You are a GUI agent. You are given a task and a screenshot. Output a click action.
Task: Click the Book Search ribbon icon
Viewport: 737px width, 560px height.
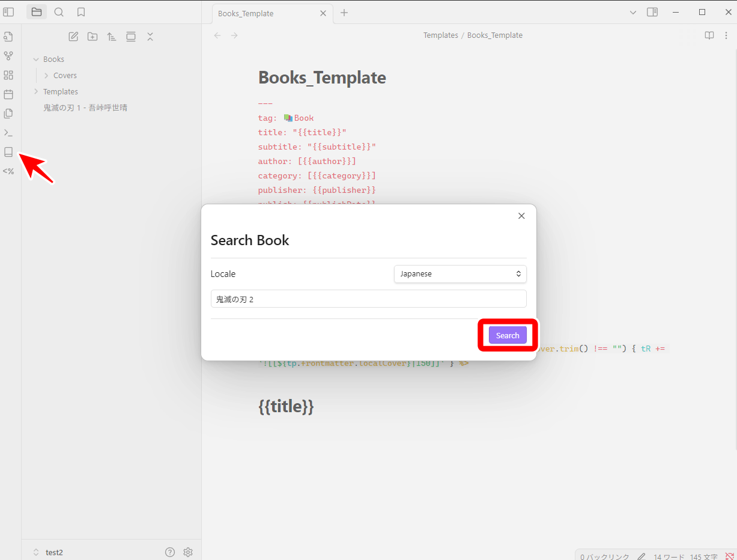(8, 152)
